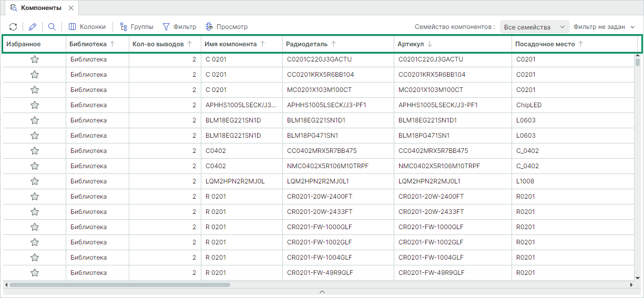The width and height of the screenshot is (644, 298).
Task: Expand the bottom panel chevron
Action: coord(322,291)
